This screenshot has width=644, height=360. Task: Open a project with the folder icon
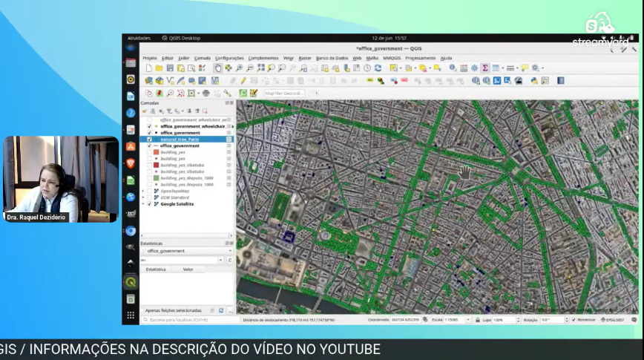(159, 68)
